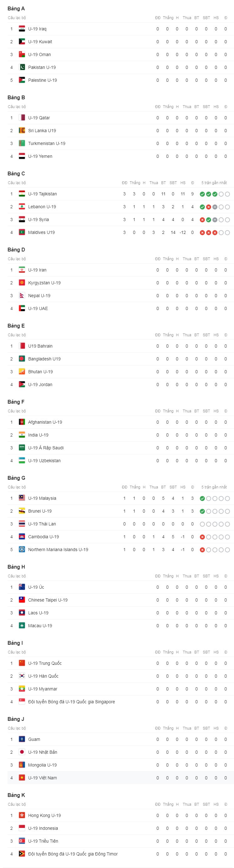The image size is (234, 868).
Task: Click Tajikistan's first green win indicator
Action: click(202, 194)
